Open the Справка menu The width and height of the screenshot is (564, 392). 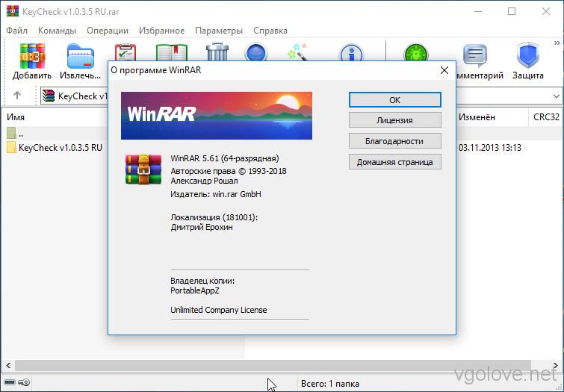click(x=270, y=31)
